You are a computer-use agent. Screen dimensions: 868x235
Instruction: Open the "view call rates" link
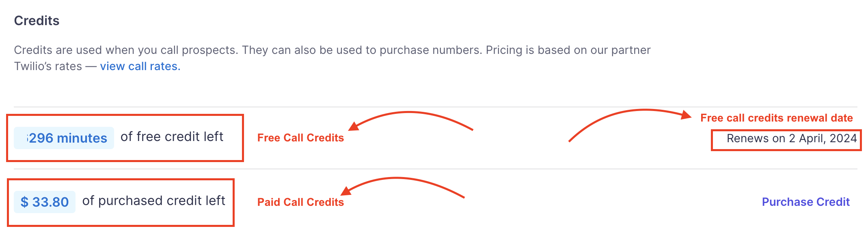(x=140, y=66)
